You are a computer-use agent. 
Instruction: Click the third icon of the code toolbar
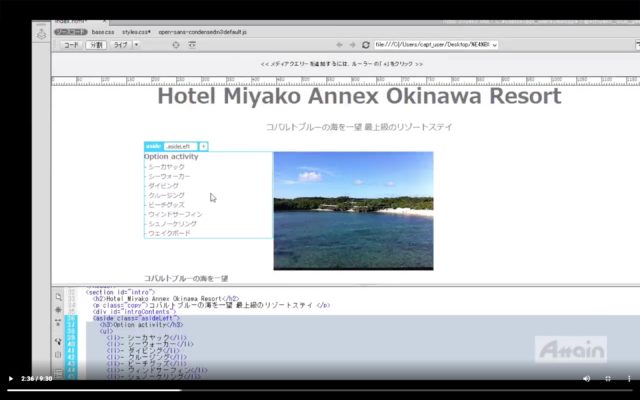tap(58, 323)
